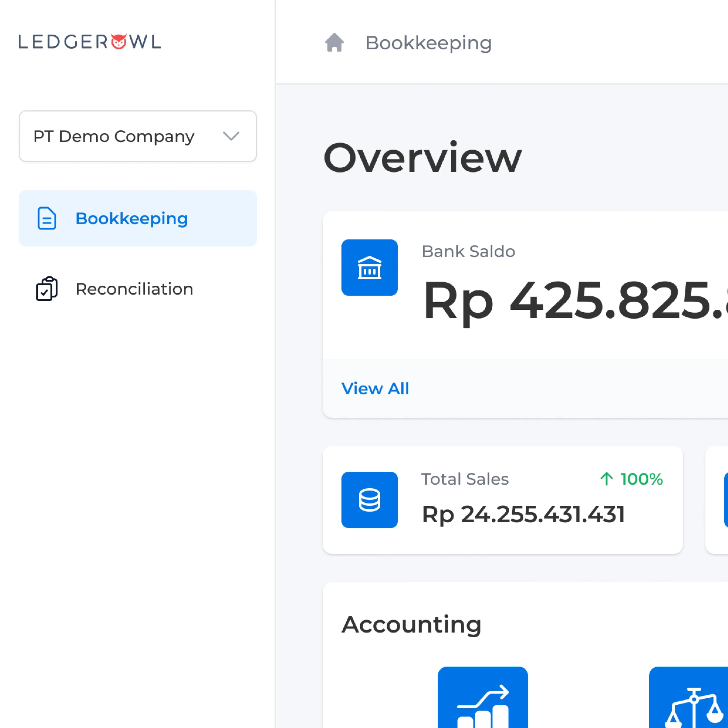Click the Bookkeeping document icon in sidebar
The width and height of the screenshot is (728, 728).
click(47, 218)
